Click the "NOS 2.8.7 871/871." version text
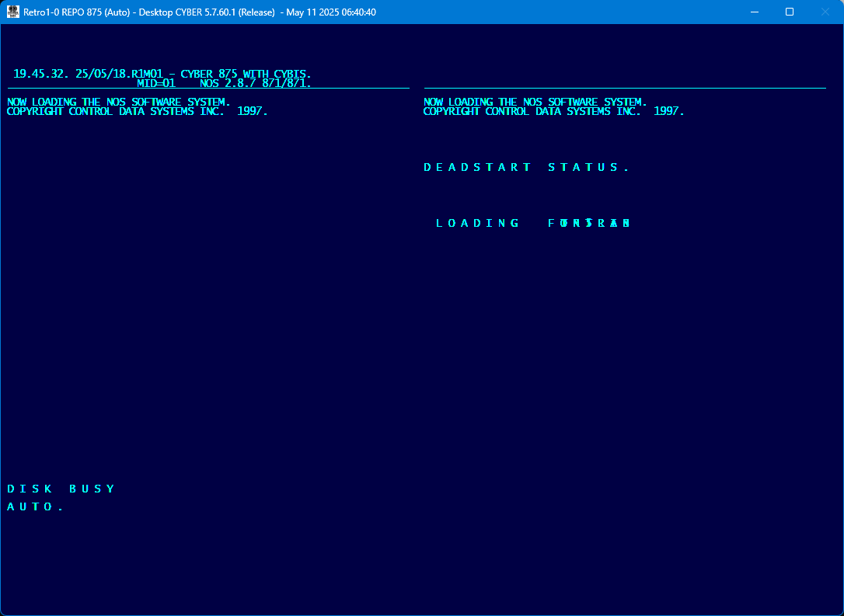The height and width of the screenshot is (616, 844). pos(255,82)
